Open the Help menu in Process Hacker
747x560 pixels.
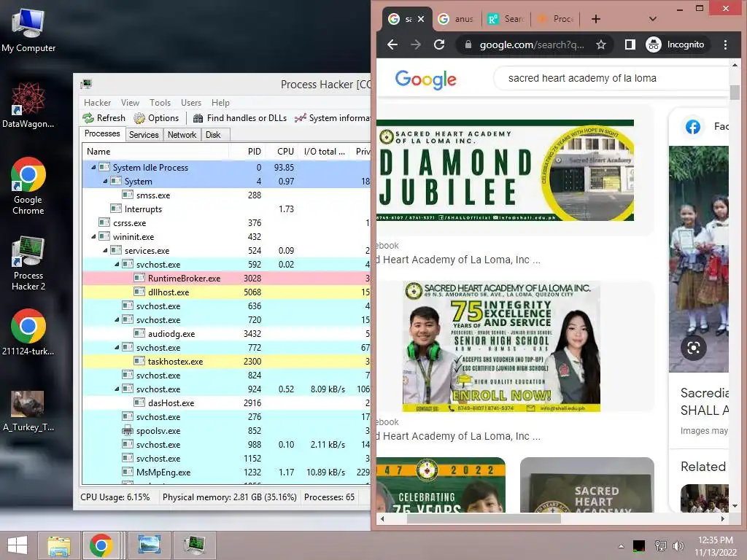(x=220, y=103)
